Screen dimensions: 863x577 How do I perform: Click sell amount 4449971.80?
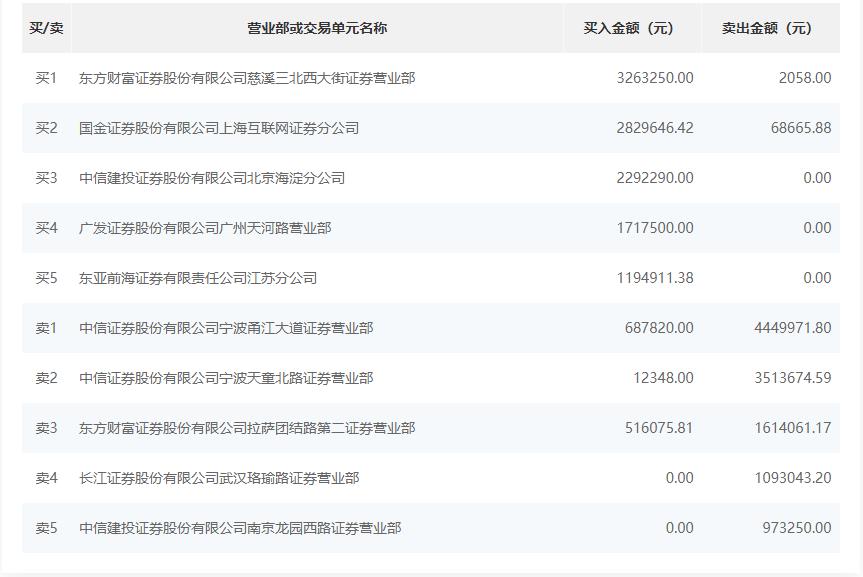pyautogui.click(x=793, y=328)
